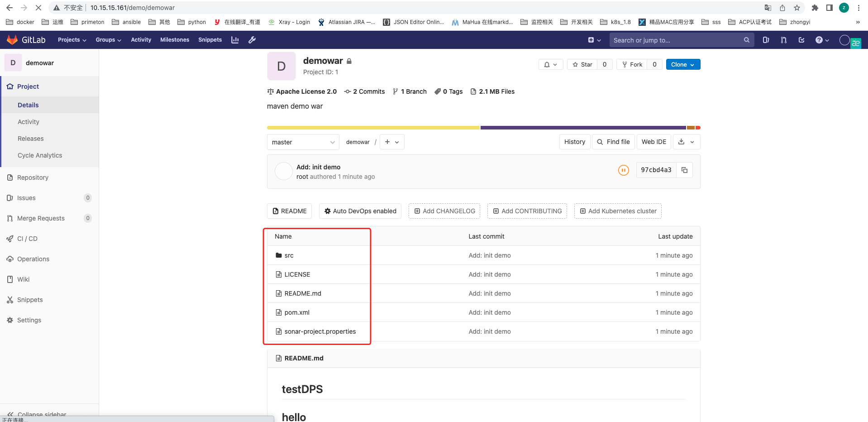The width and height of the screenshot is (868, 422).
Task: Click the paused pipeline status icon
Action: pyautogui.click(x=623, y=170)
